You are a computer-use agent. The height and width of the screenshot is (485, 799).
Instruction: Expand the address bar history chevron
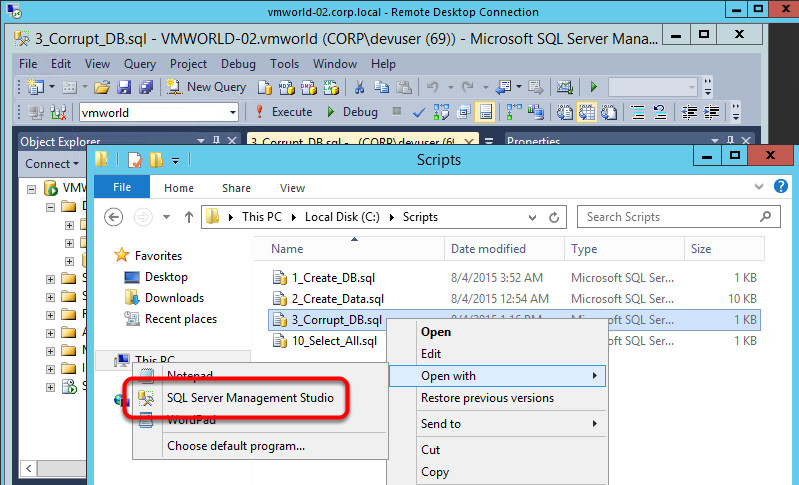point(532,218)
